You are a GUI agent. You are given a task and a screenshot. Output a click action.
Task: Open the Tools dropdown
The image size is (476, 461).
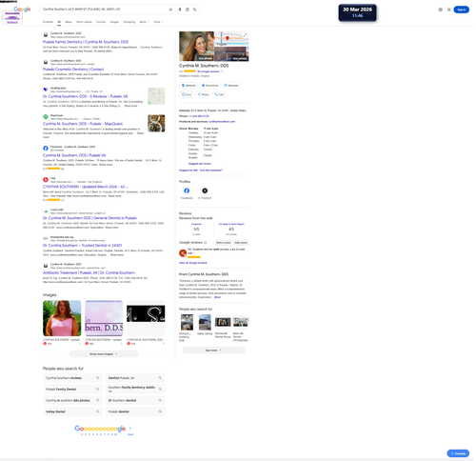[158, 22]
